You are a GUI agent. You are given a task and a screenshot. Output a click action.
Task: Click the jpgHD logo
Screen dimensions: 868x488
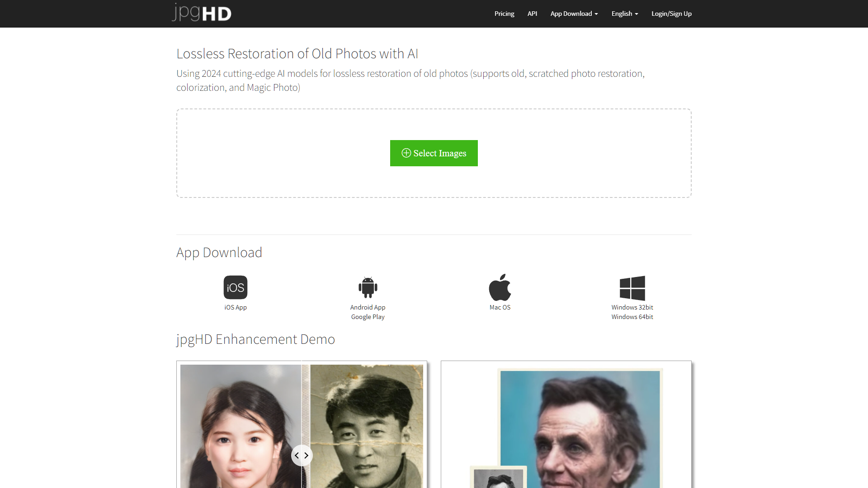tap(201, 12)
